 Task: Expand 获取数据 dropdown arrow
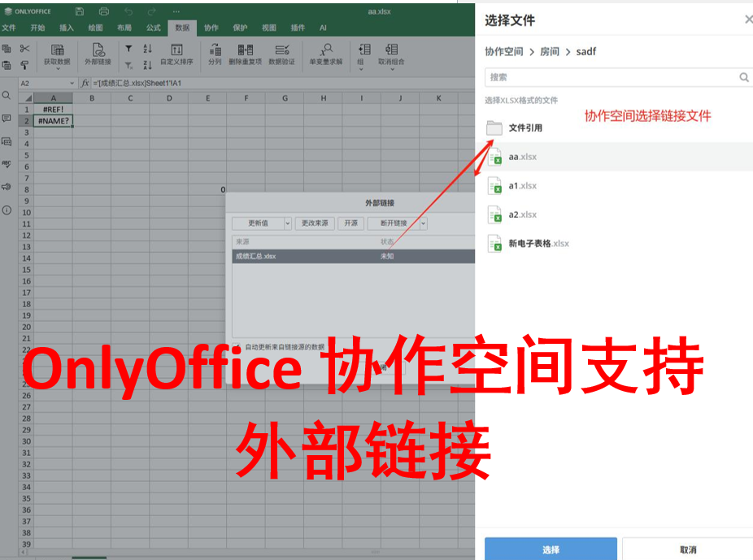[x=58, y=69]
